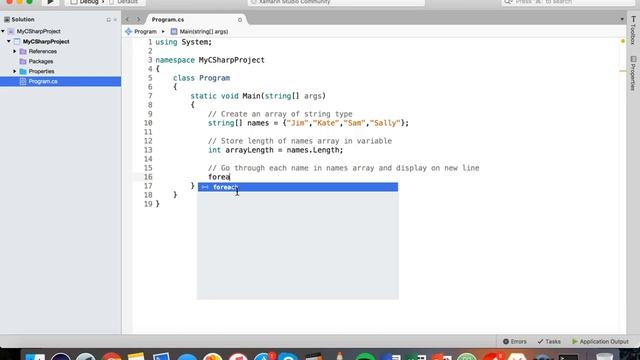
Task: Toggle auto-hide on the Solution pad
Action: pyautogui.click(x=109, y=20)
